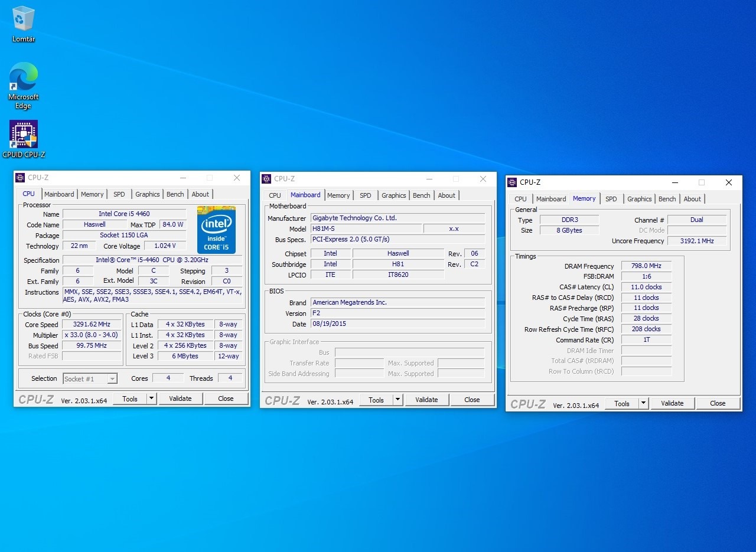Go to CPU tab in Memory window
Viewport: 756px width, 552px height.
coord(520,199)
